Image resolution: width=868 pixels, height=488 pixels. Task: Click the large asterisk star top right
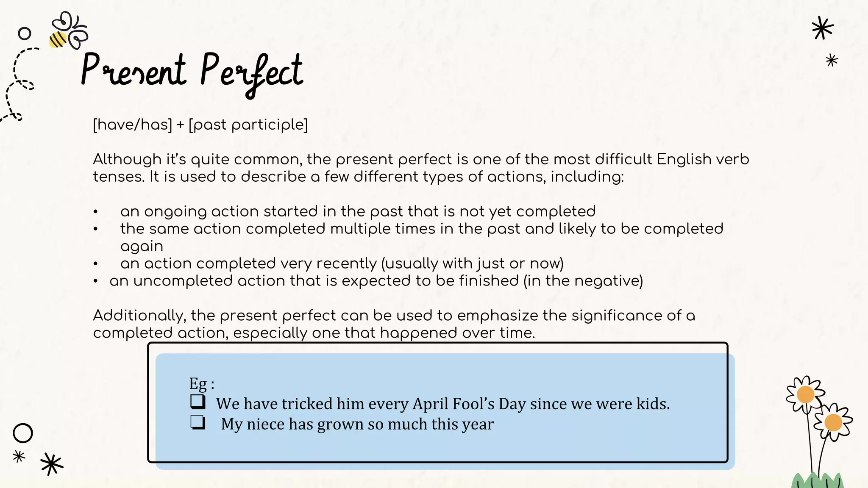[x=823, y=28]
